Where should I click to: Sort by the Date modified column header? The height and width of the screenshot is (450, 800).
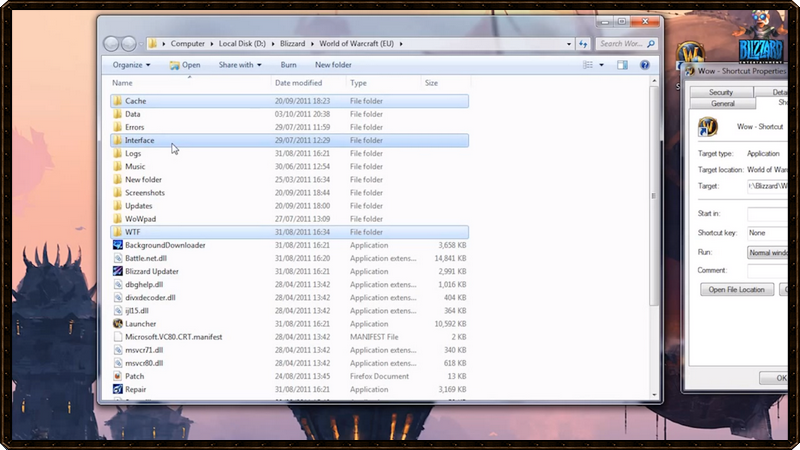(308, 83)
